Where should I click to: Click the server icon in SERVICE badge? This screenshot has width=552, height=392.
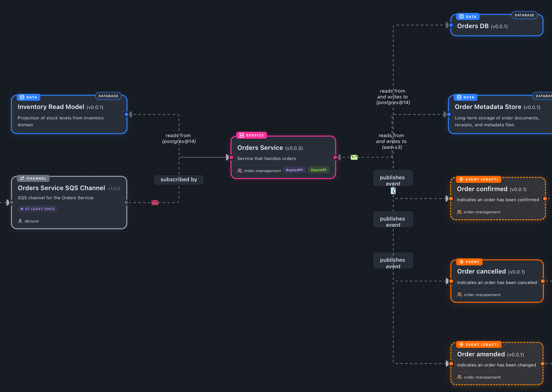(242, 135)
